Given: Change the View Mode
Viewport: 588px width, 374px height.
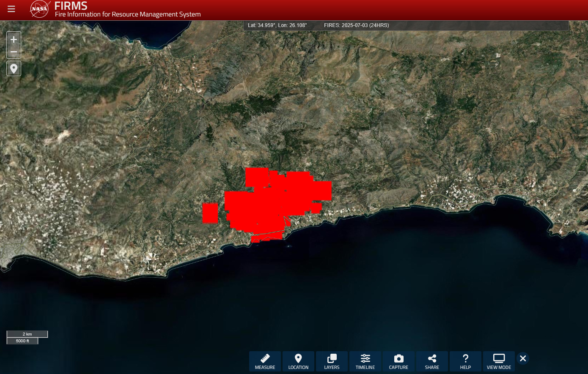Looking at the screenshot, I should coord(499,361).
